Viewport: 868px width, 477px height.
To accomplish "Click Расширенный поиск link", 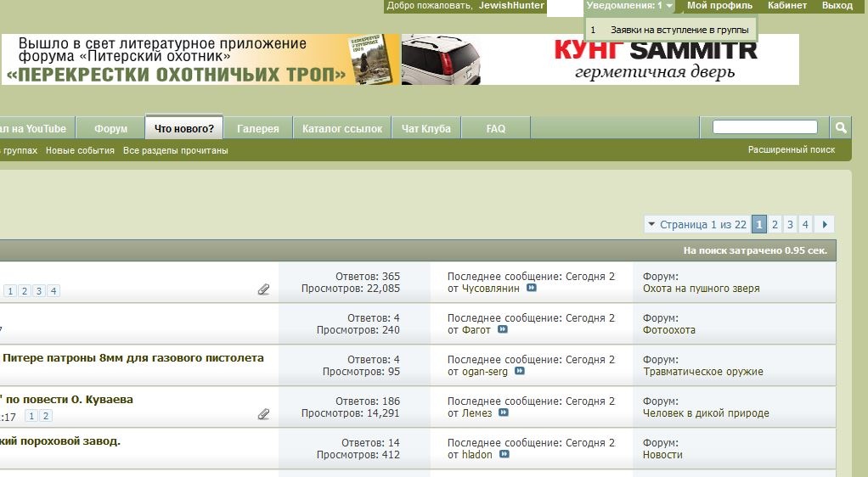I will point(791,150).
